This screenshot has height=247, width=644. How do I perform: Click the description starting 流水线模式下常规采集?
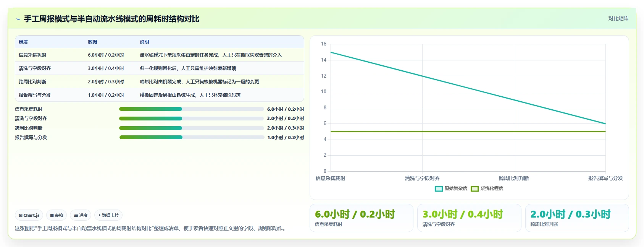click(x=211, y=55)
